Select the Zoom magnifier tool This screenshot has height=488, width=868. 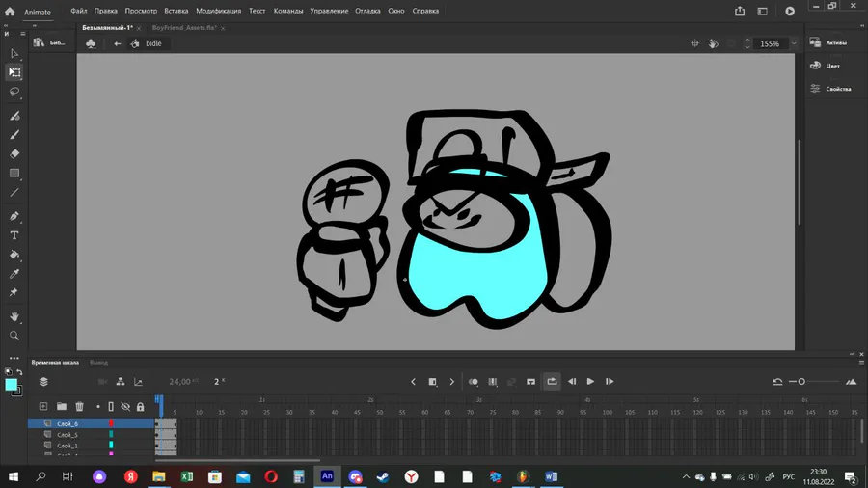coord(14,336)
